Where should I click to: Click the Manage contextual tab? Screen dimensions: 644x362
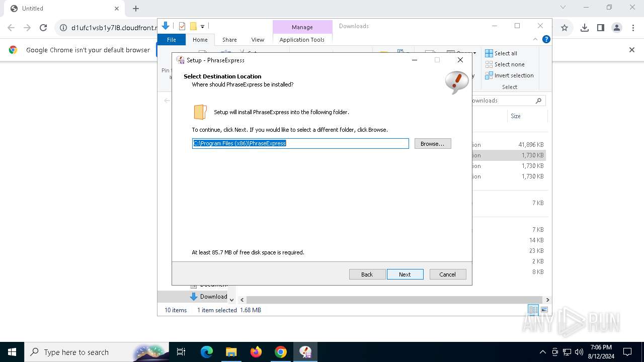click(x=302, y=27)
